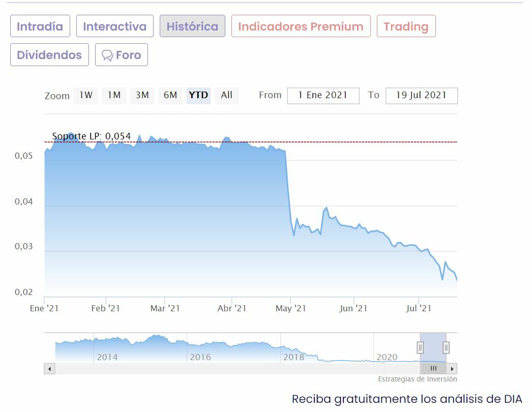Grab the left navigator range handle
This screenshot has width=532, height=412.
pos(420,347)
